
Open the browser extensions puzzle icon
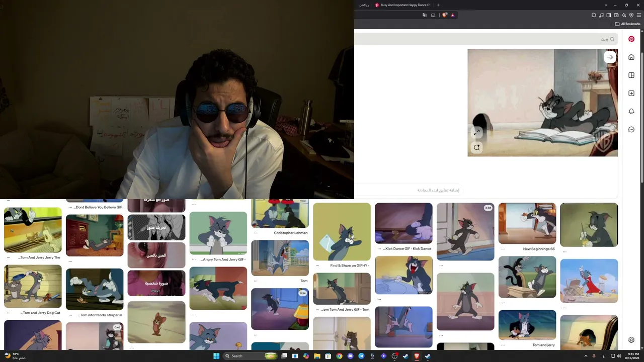594,15
